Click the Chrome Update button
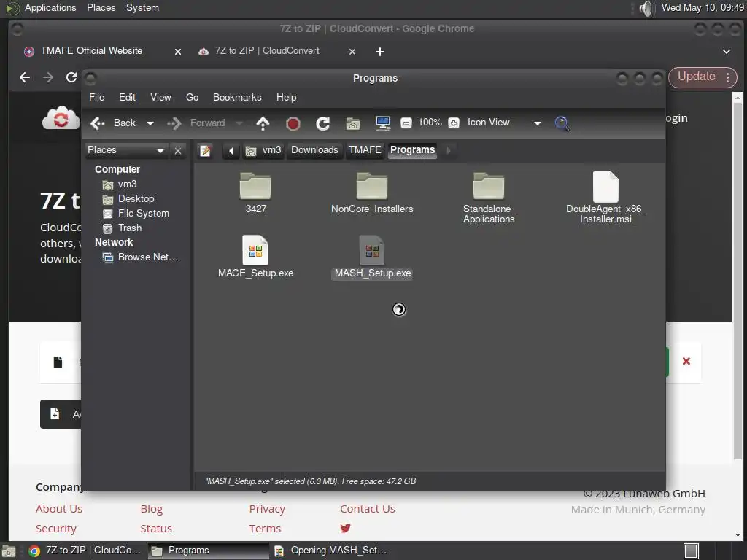The image size is (747, 560). tap(703, 77)
